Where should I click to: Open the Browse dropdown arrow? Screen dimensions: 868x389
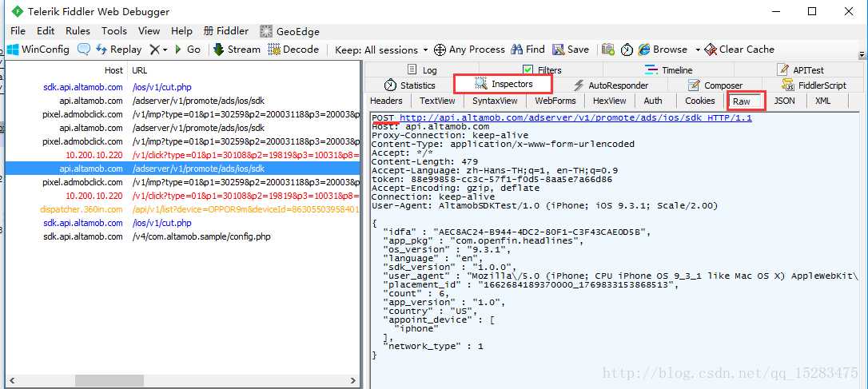click(698, 50)
